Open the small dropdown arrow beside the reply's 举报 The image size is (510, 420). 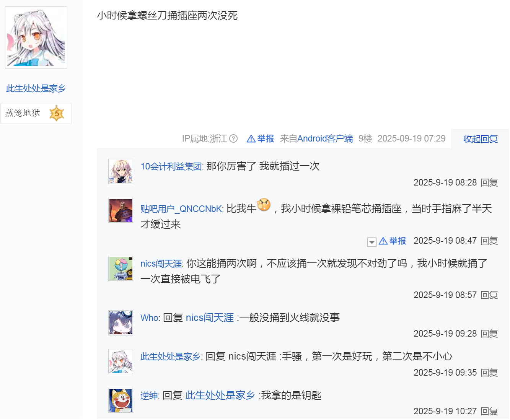point(372,242)
